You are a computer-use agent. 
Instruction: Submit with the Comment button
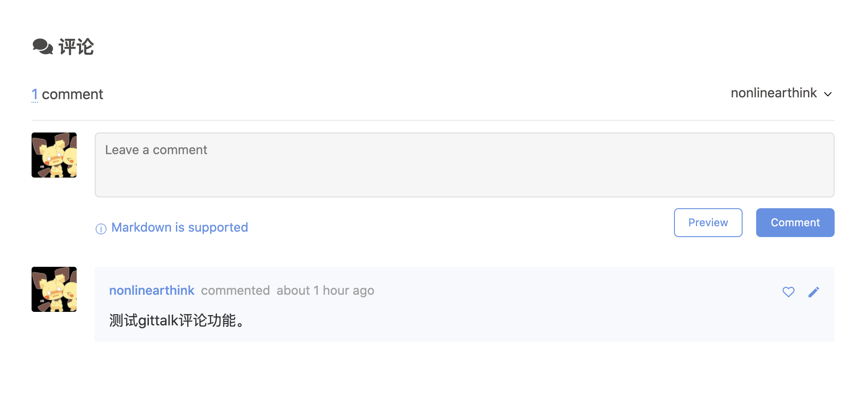pyautogui.click(x=795, y=223)
